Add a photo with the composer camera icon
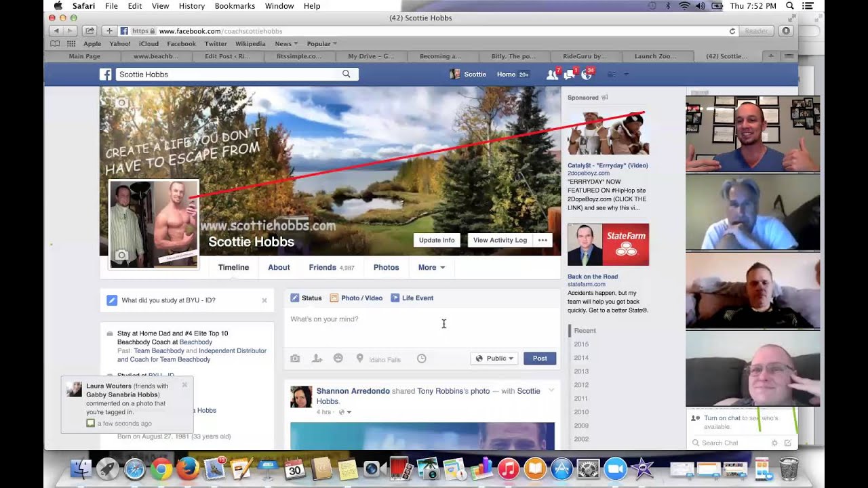Viewport: 868px width, 488px height. click(x=295, y=359)
